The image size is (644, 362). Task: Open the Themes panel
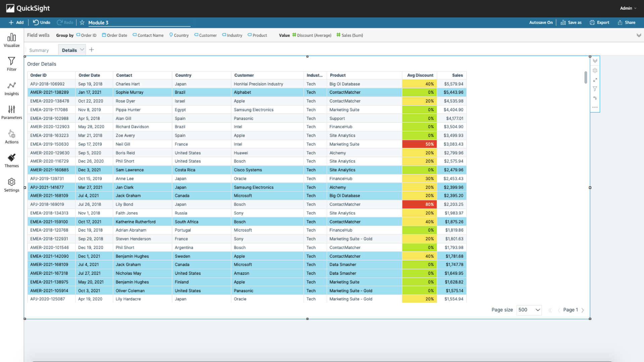(x=12, y=161)
